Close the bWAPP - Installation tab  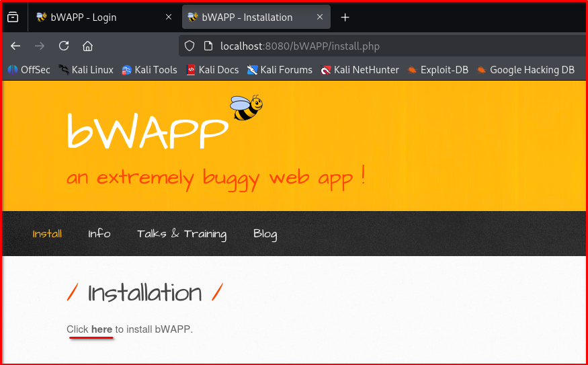pos(320,17)
